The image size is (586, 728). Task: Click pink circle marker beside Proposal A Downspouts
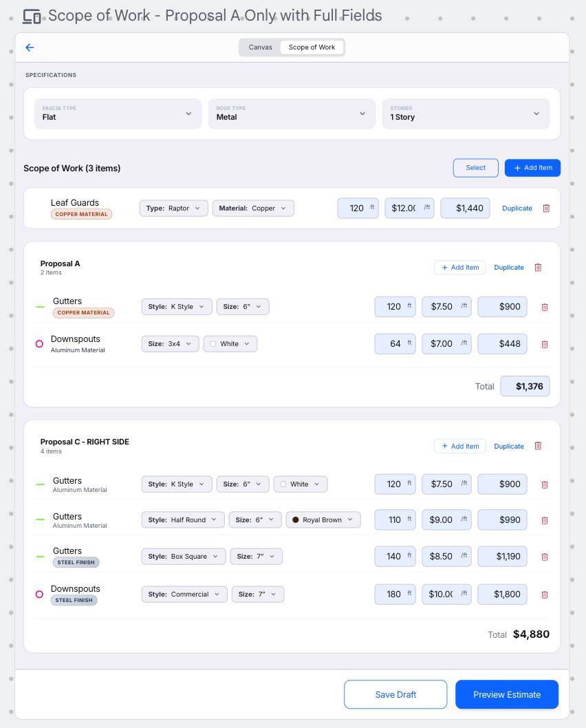39,344
